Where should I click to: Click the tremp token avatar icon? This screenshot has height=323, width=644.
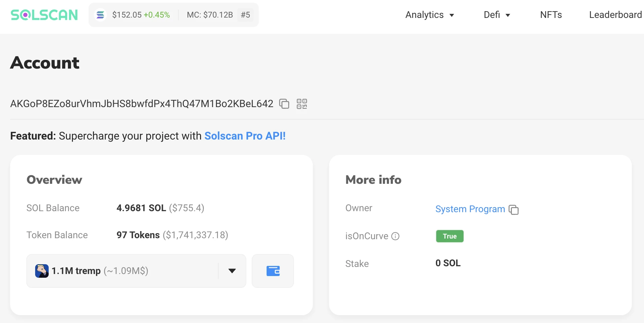42,271
